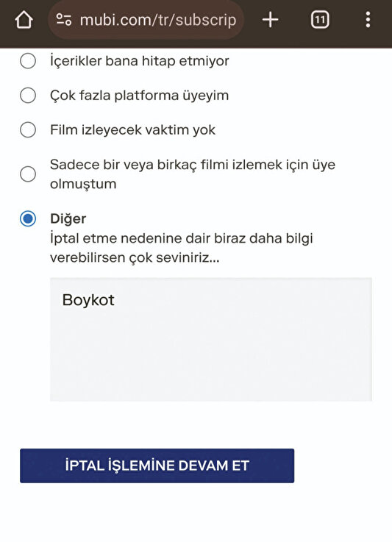Place cursor after 'Boykot' text
Image resolution: width=392 pixels, height=542 pixels.
116,300
